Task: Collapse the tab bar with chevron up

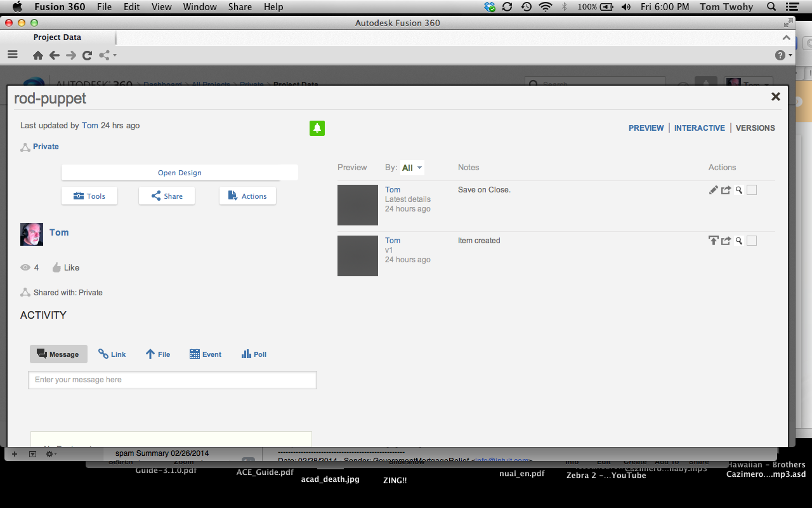Action: pyautogui.click(x=787, y=37)
